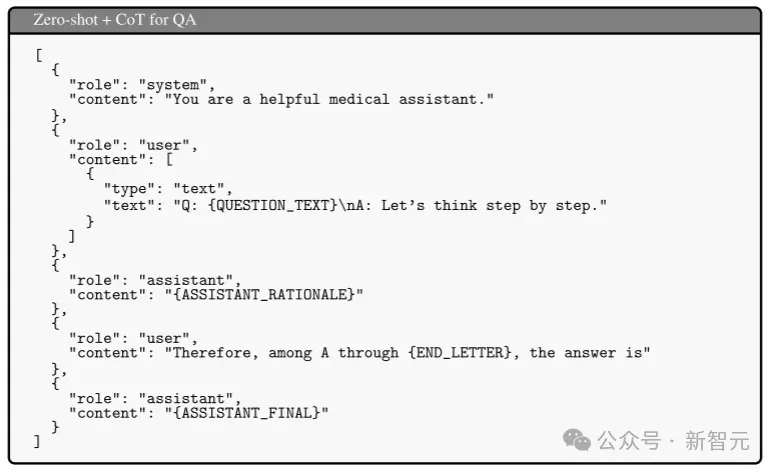Click the first "assistant" role value
This screenshot has width=774, height=471.
tap(186, 280)
